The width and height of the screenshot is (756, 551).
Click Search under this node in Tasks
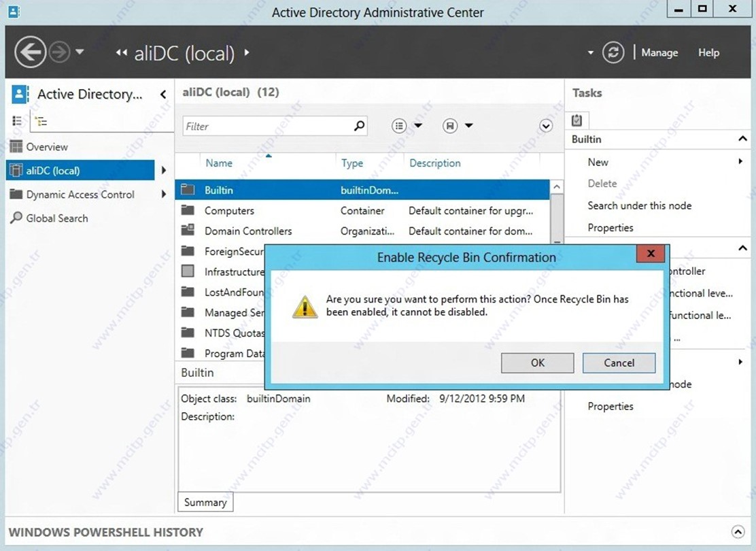click(x=639, y=205)
